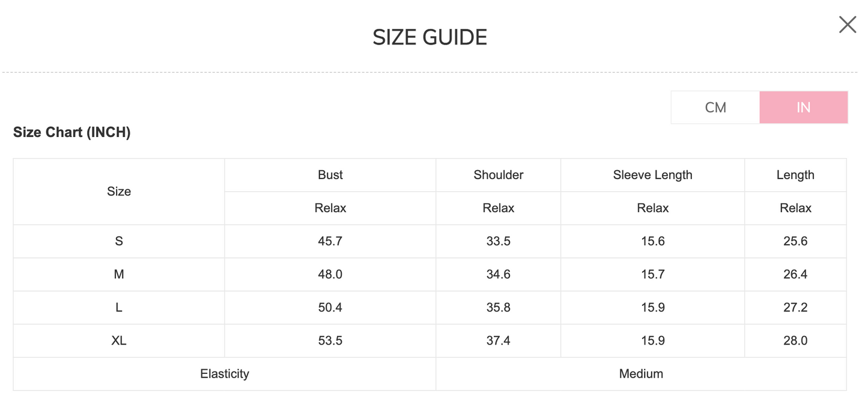Click the Sleeve Length column header
The image size is (868, 401).
652,175
